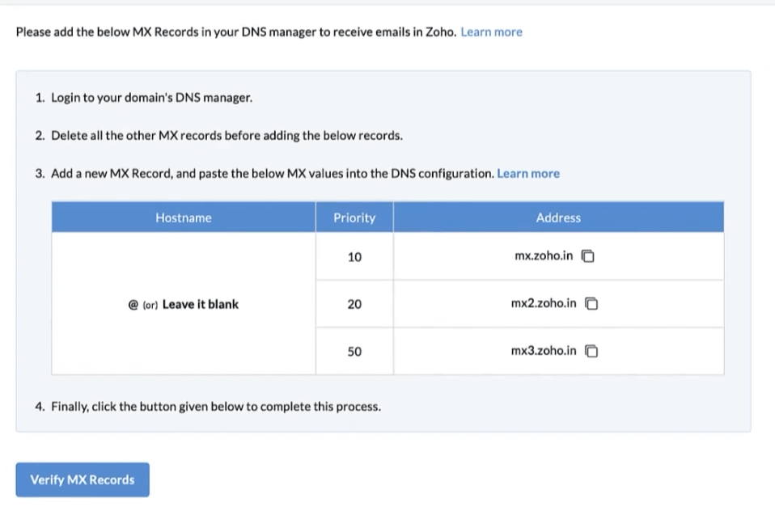Click the @ hostname symbol

click(x=133, y=304)
